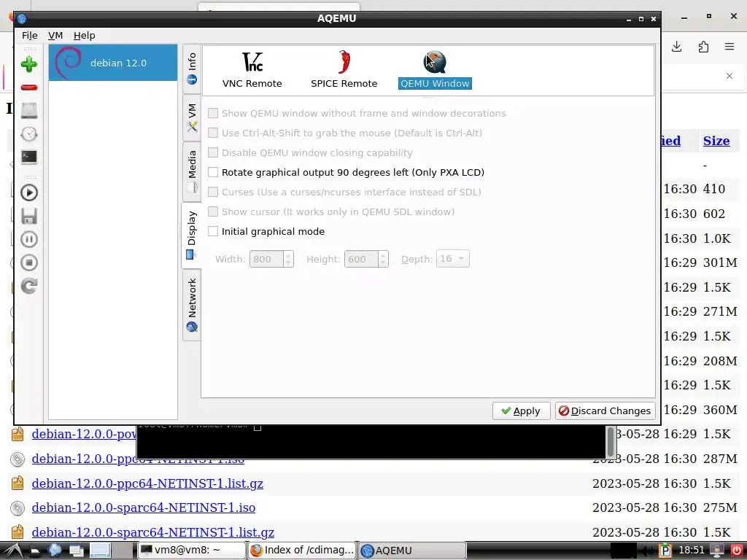Click the clock showing 18:51
The image size is (747, 560).
click(692, 551)
